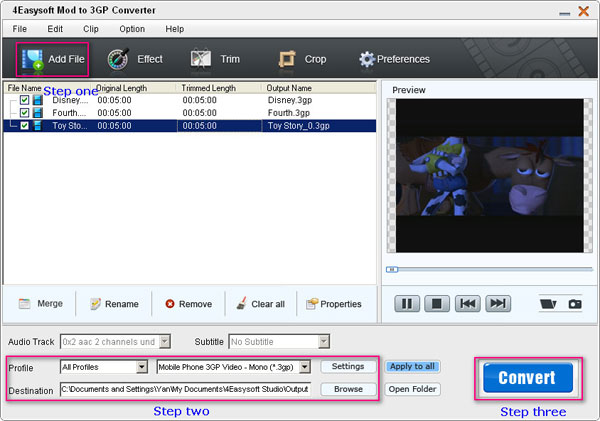Click the Properties icon
Viewport: 600px width, 421px height.
point(312,304)
